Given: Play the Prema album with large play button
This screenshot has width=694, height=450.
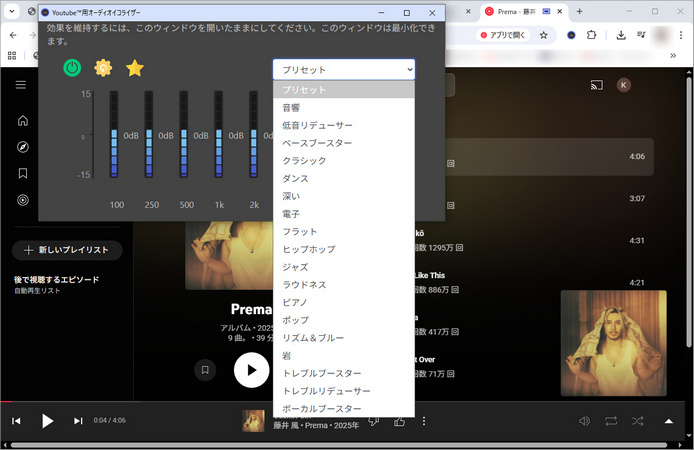Looking at the screenshot, I should click(x=251, y=370).
